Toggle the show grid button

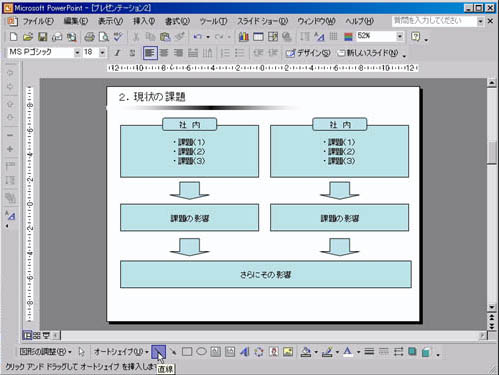334,37
